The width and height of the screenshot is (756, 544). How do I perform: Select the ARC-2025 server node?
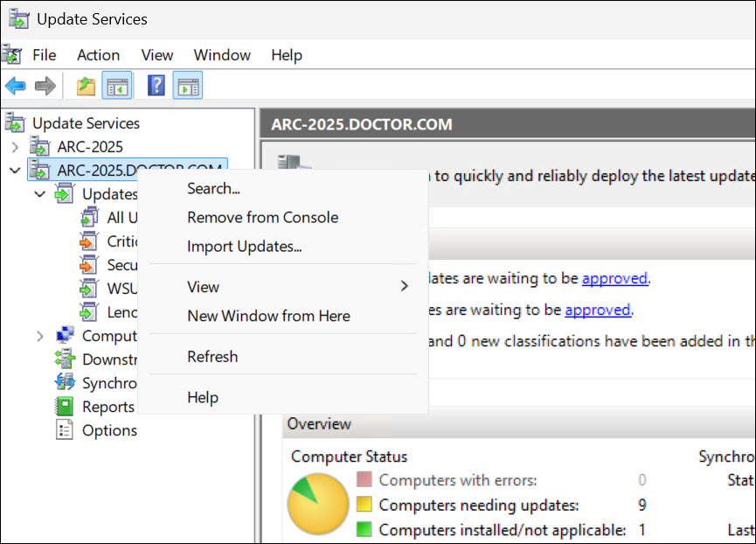click(x=89, y=147)
